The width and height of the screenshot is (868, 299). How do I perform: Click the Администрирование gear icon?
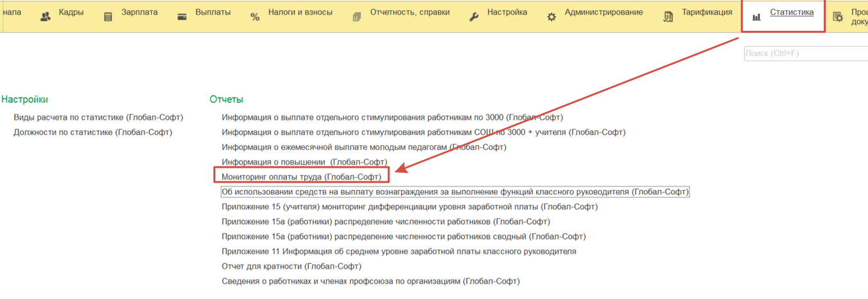pos(552,17)
